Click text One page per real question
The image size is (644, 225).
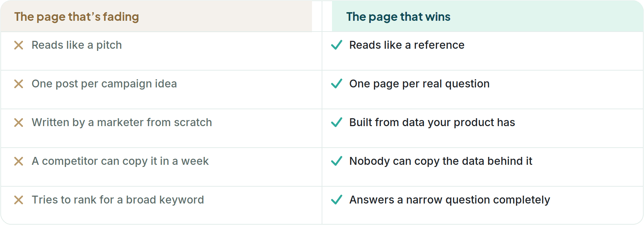point(419,84)
